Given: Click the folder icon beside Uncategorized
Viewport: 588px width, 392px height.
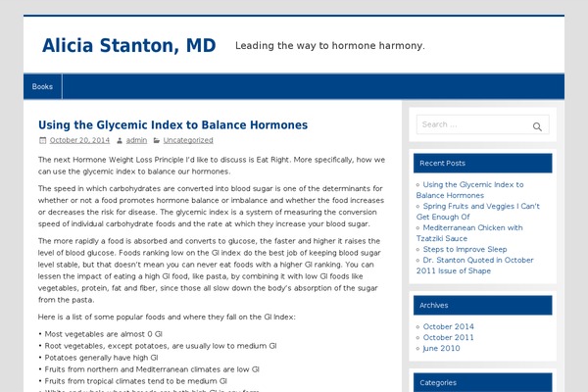Looking at the screenshot, I should pyautogui.click(x=157, y=141).
